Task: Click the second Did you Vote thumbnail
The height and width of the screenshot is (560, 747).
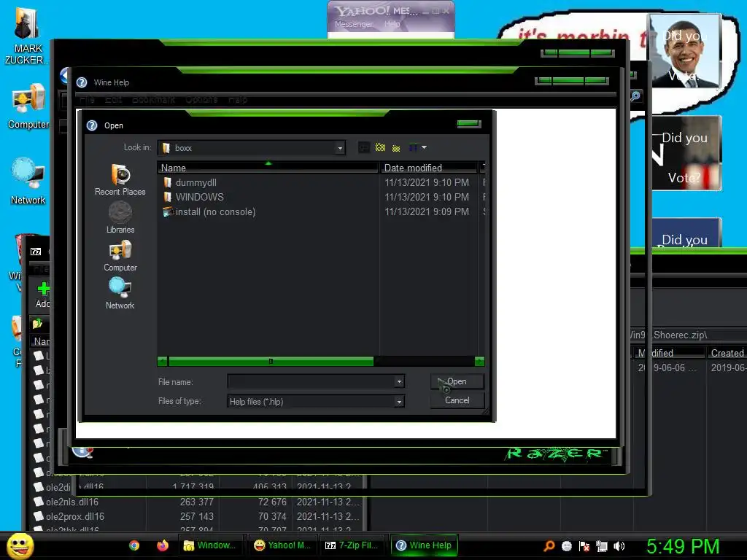Action: click(x=686, y=153)
